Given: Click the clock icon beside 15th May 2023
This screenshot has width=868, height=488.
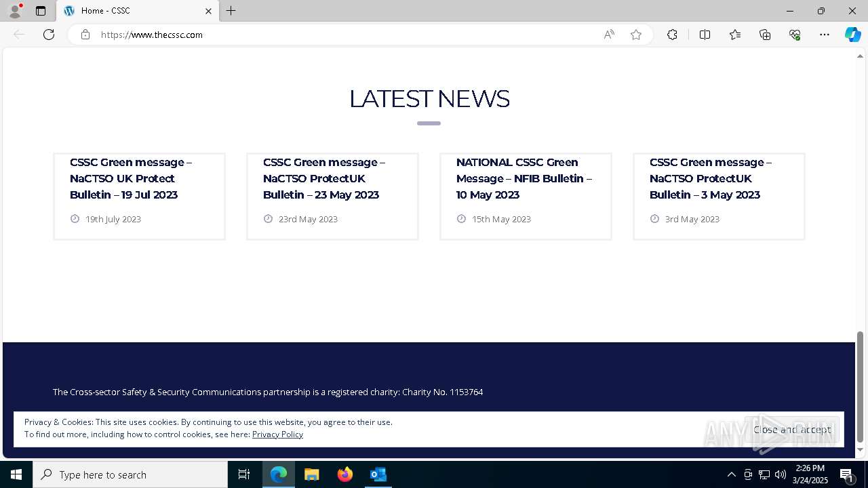Looking at the screenshot, I should [x=461, y=219].
